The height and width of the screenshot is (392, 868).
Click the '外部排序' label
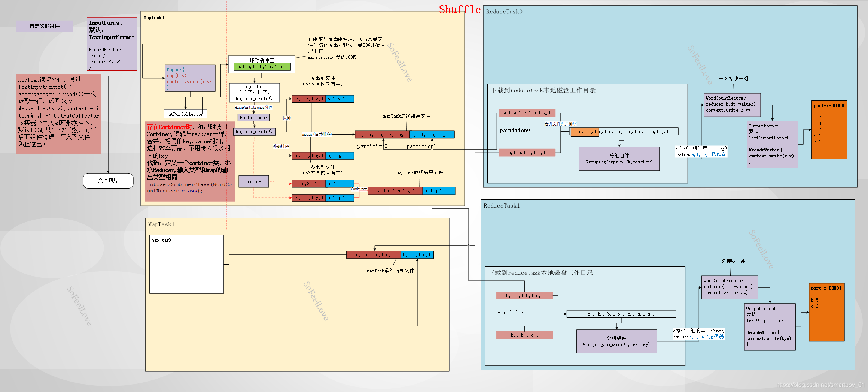pyautogui.click(x=281, y=146)
